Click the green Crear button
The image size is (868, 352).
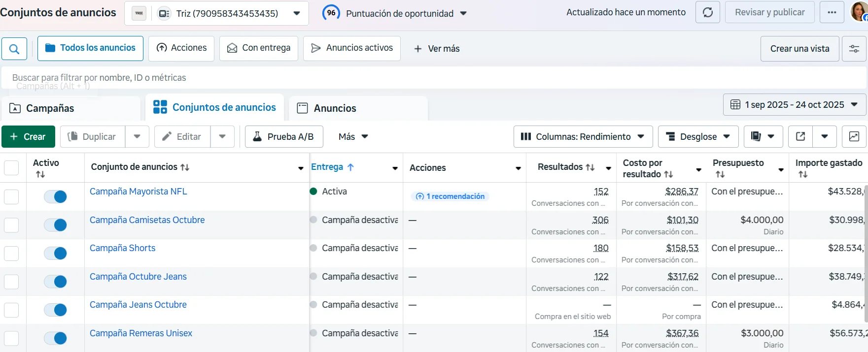[x=28, y=136]
